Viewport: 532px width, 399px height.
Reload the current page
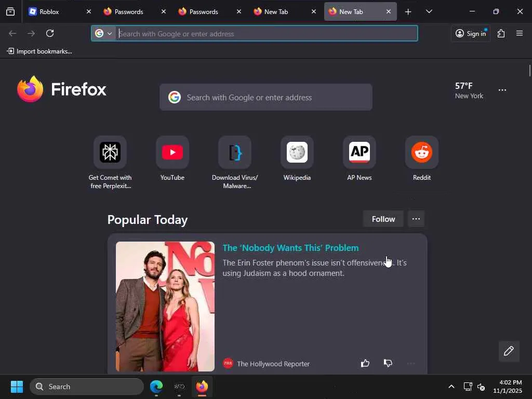[x=50, y=33]
